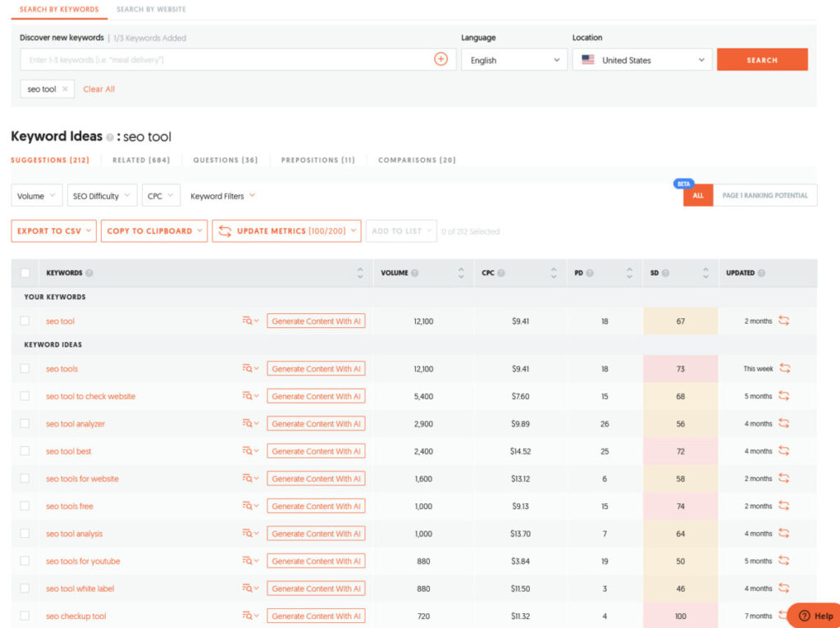Viewport: 840px width, 628px height.
Task: Switch to Search by Website tab
Action: 151,10
